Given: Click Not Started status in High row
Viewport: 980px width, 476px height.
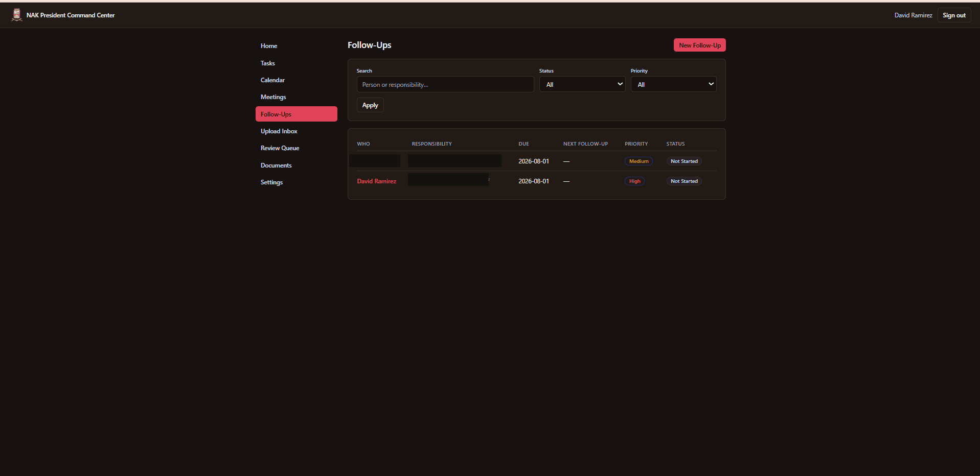Looking at the screenshot, I should pos(684,181).
